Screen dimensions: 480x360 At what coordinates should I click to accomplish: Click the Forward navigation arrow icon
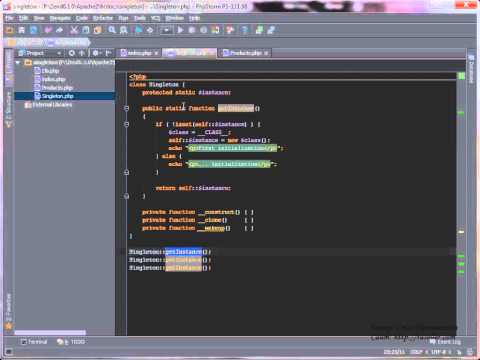click(150, 30)
